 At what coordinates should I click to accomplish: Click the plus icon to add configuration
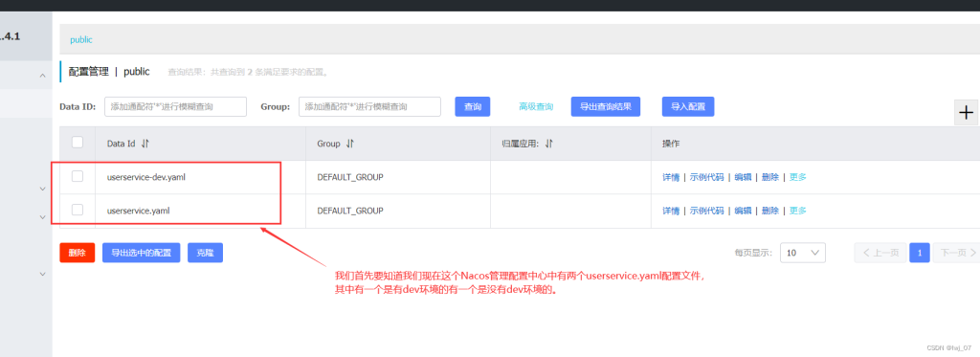[967, 113]
